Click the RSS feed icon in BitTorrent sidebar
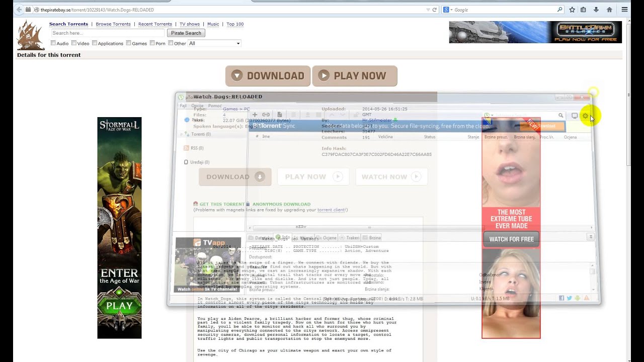Image resolution: width=644 pixels, height=362 pixels. (x=187, y=148)
